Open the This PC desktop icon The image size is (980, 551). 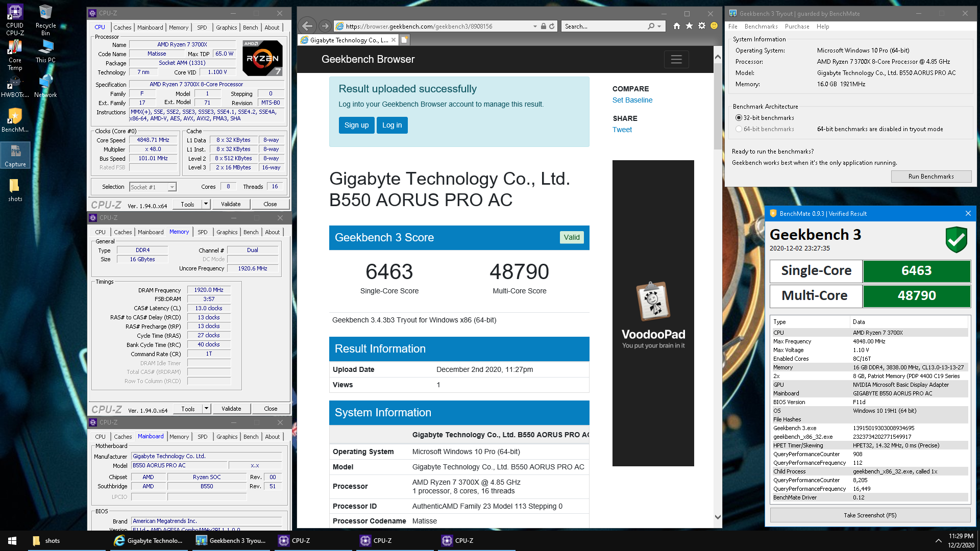[x=45, y=51]
